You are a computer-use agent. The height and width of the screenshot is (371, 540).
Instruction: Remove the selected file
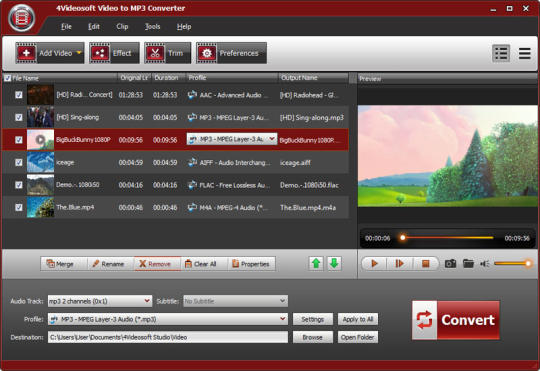click(x=157, y=264)
